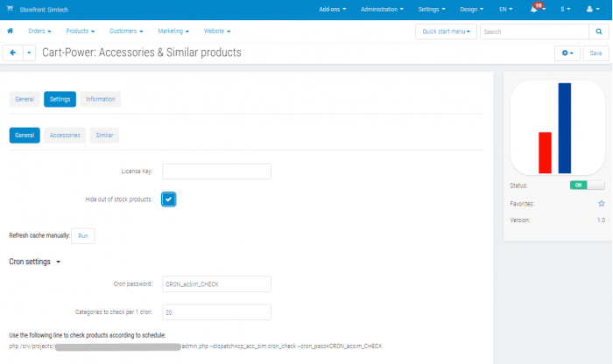Open the Administration dropdown menu

(x=382, y=9)
